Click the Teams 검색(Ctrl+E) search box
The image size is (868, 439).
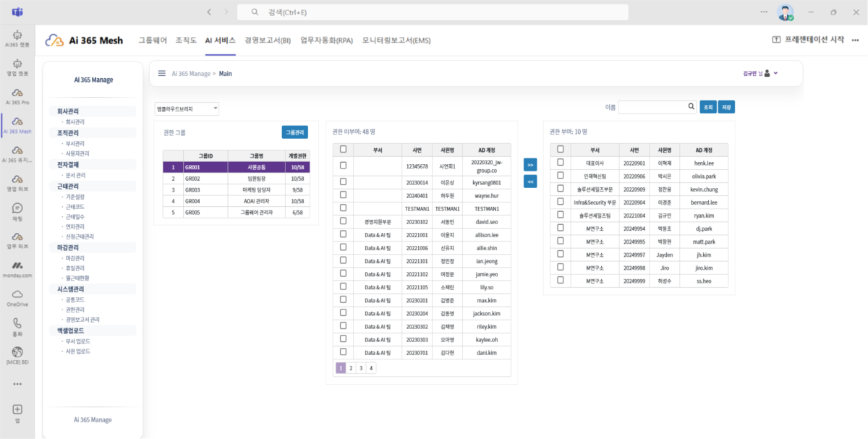pyautogui.click(x=433, y=12)
